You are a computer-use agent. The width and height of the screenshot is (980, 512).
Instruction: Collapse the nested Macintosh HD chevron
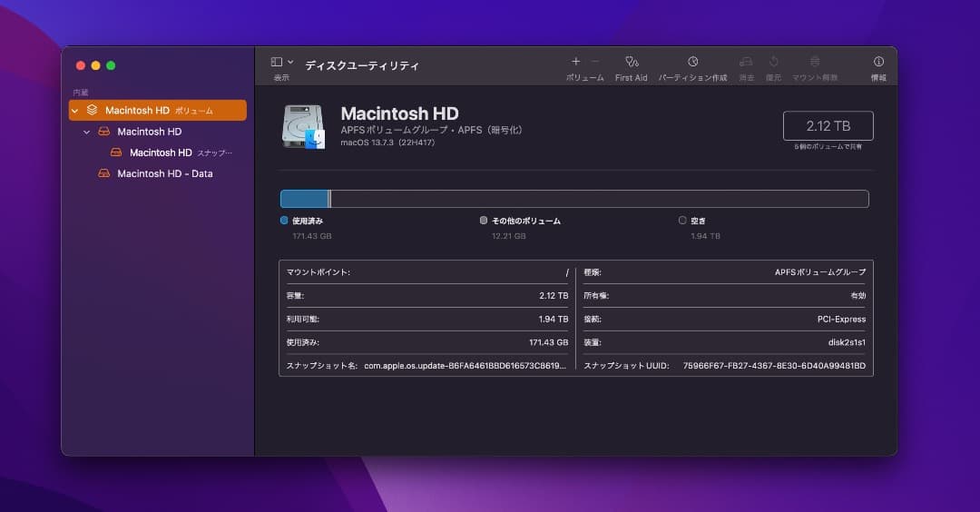(x=87, y=132)
